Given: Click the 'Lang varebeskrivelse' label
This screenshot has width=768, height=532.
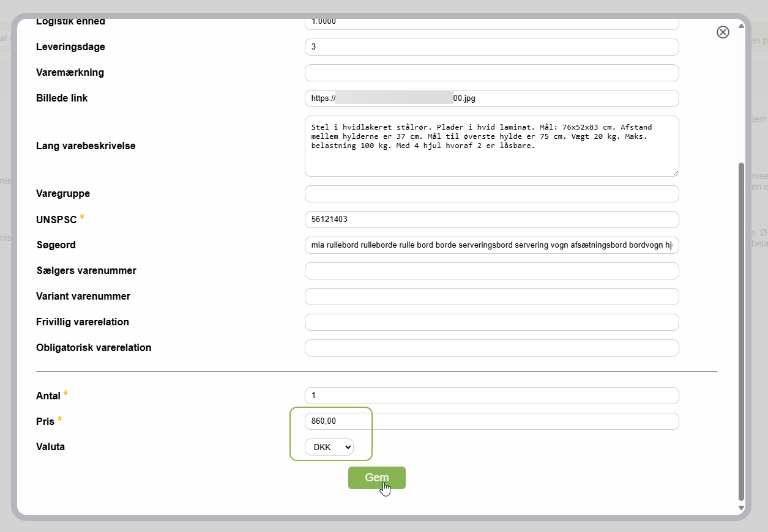Looking at the screenshot, I should [x=86, y=146].
